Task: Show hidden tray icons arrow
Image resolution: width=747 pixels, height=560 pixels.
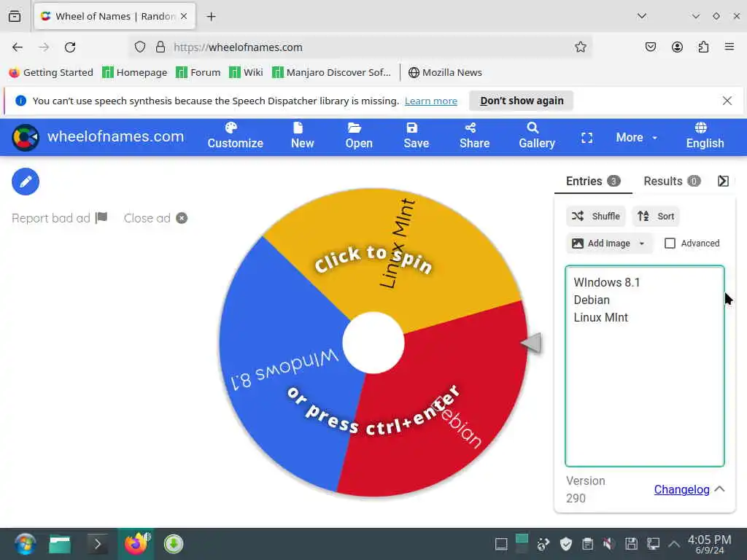Action: pos(673,544)
